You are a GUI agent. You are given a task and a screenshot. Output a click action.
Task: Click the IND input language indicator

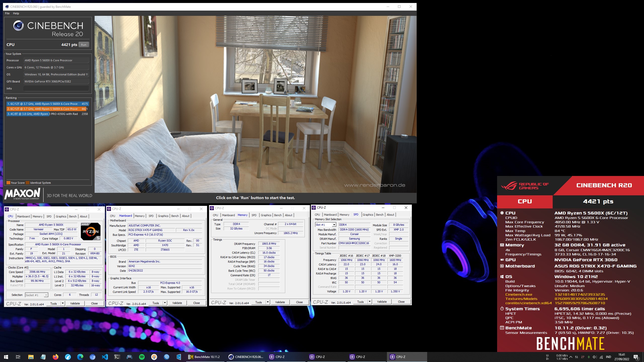point(609,357)
